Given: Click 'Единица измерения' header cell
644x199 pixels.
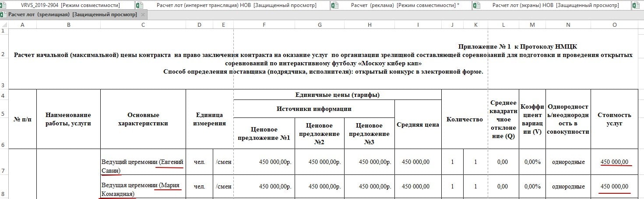Looking at the screenshot, I should (x=210, y=119).
